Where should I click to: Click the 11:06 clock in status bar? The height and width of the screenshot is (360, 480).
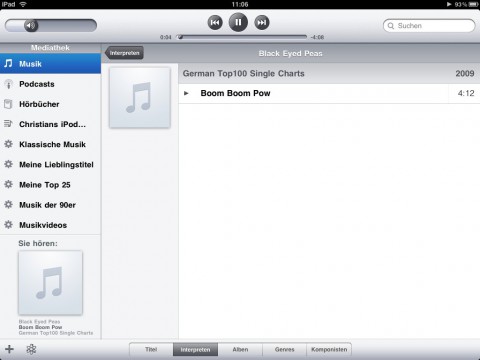point(240,4)
